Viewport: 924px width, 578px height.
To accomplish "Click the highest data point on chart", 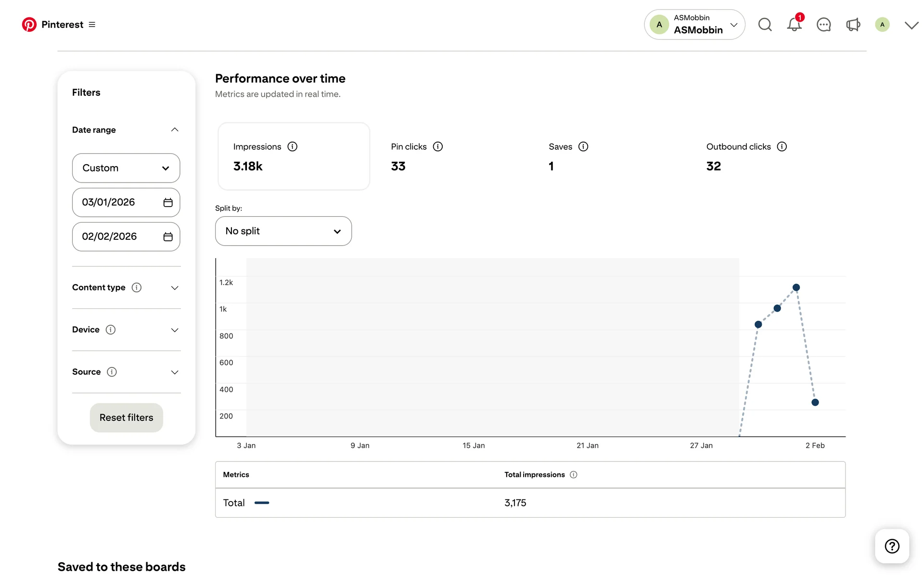I will (796, 288).
